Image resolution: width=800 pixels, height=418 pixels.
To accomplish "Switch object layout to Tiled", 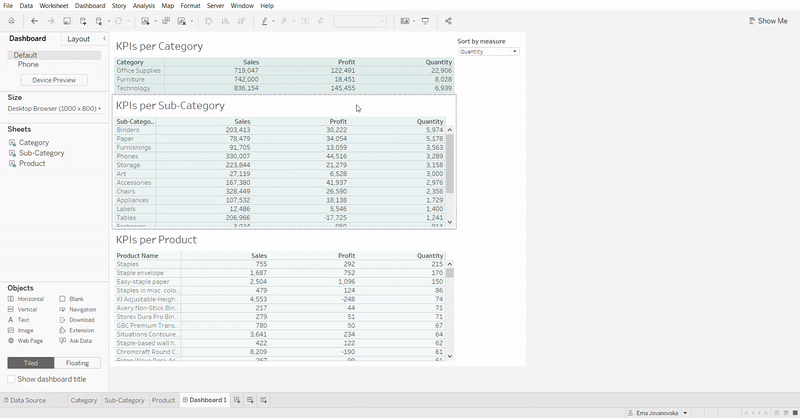I will point(30,363).
